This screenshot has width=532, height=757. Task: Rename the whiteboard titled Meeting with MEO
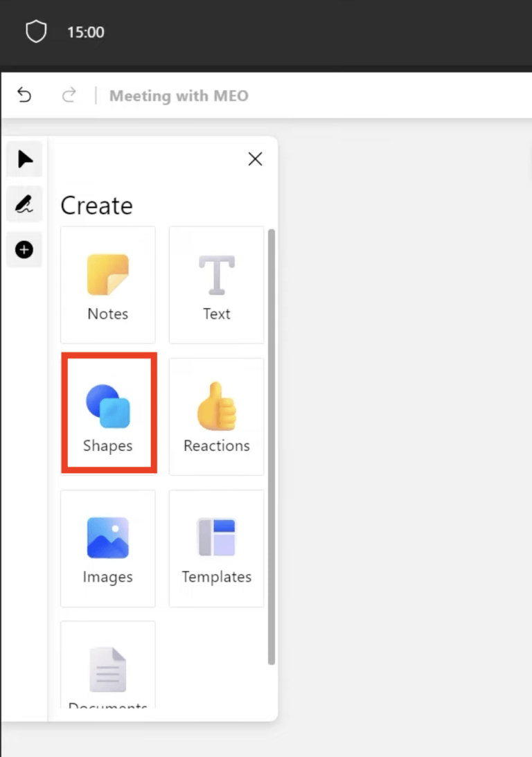(x=179, y=96)
